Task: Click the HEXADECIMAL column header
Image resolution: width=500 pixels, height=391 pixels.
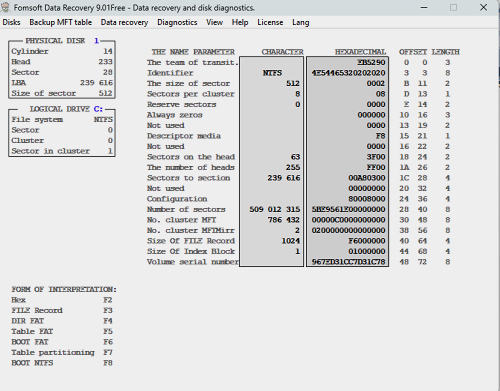Action: point(360,52)
